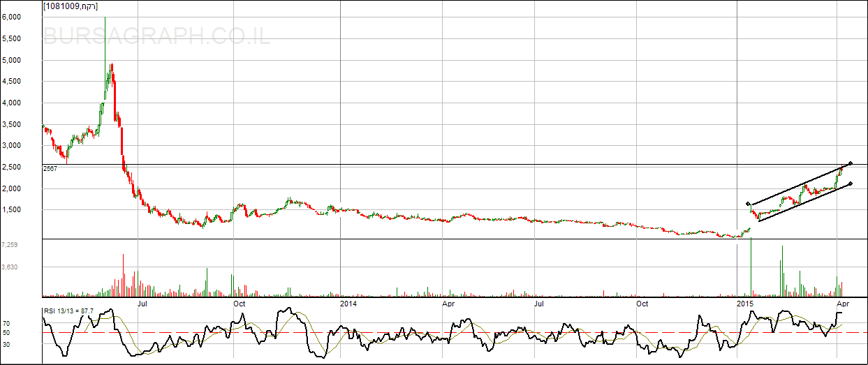This screenshot has width=868, height=365.
Task: Select the red dashed RSI 50 line
Action: click(x=454, y=333)
